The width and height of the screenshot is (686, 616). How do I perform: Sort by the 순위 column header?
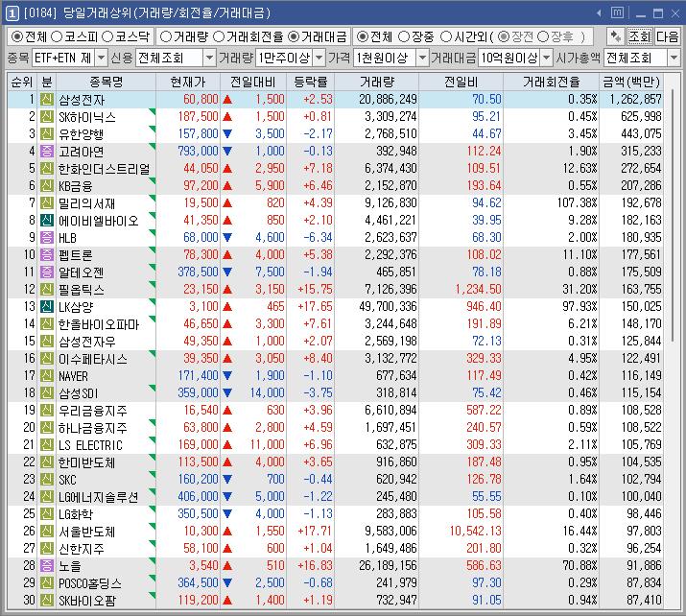(x=22, y=82)
